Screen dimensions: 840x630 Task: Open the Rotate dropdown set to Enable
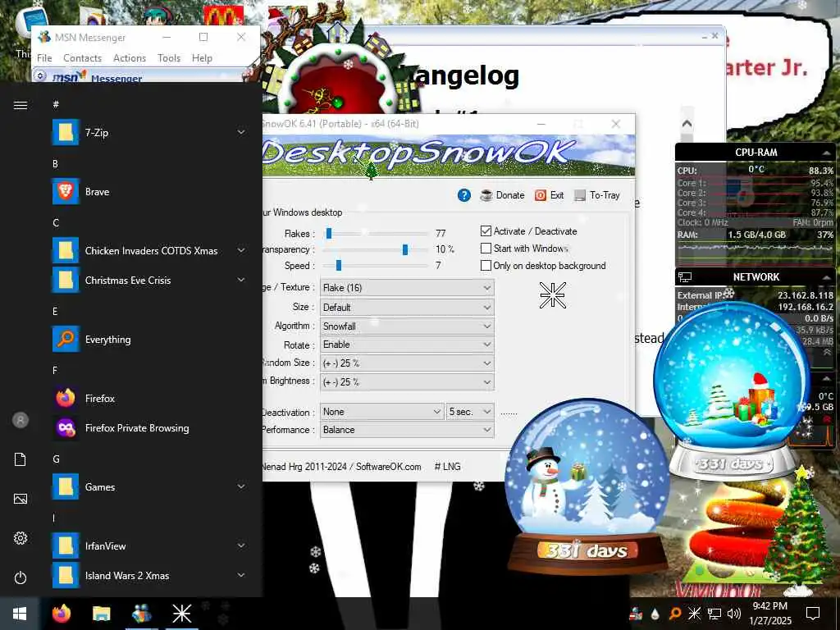tap(407, 345)
